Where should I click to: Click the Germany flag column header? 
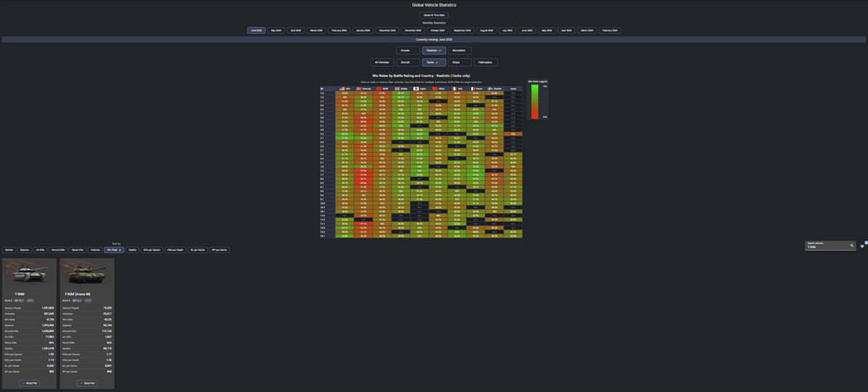point(363,88)
